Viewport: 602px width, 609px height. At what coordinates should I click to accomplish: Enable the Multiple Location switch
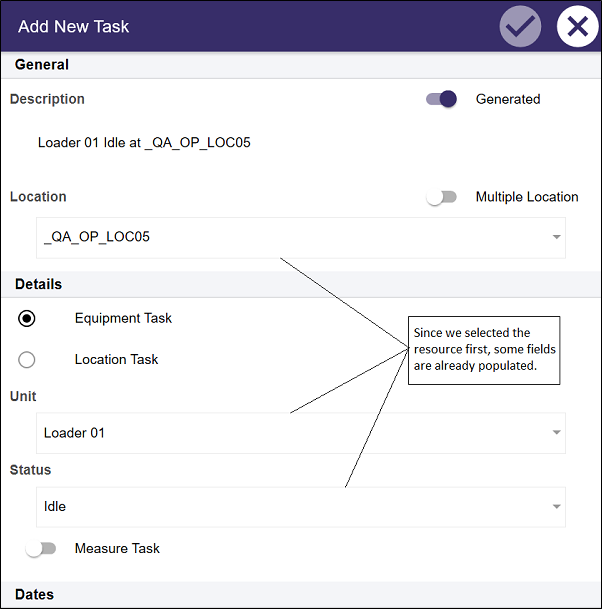[441, 197]
